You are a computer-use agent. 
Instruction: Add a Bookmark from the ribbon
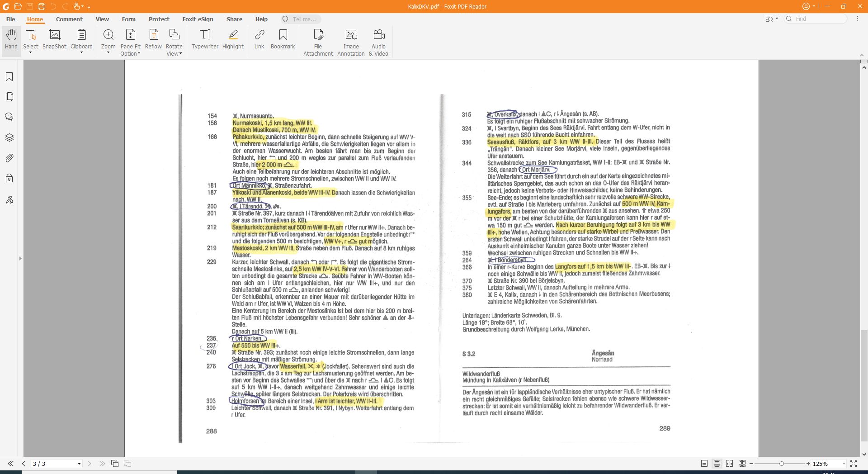click(x=283, y=39)
